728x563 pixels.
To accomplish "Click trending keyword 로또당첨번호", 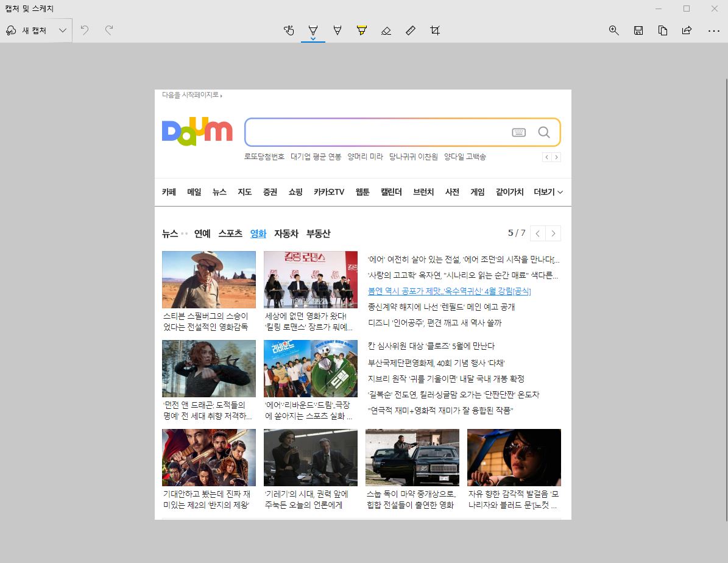I will click(x=264, y=157).
